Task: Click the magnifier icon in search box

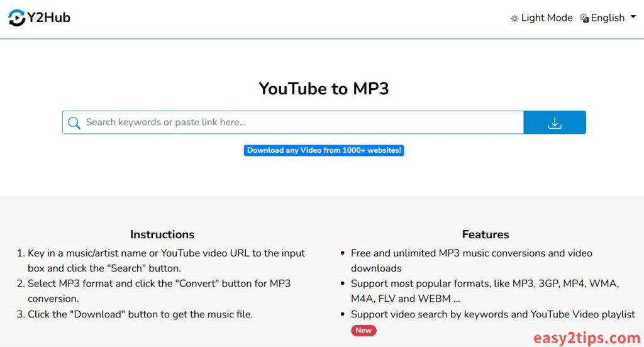Action: point(74,123)
